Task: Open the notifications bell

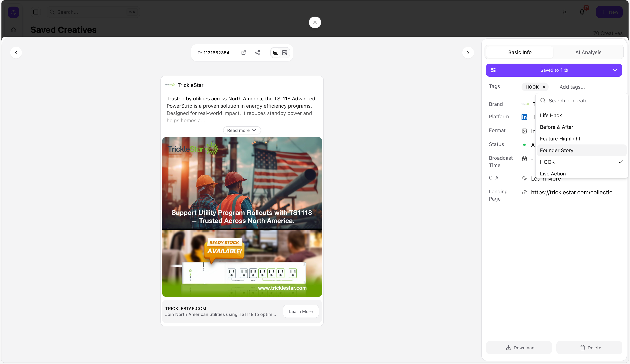Action: click(582, 12)
